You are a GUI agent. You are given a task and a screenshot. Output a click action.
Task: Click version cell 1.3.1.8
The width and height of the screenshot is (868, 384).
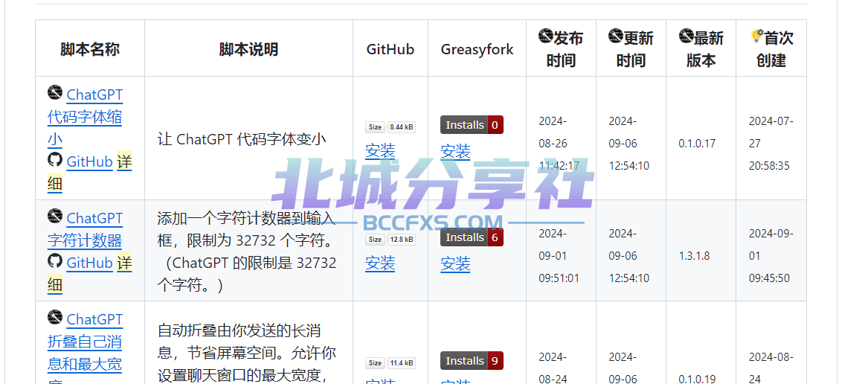[x=694, y=256]
